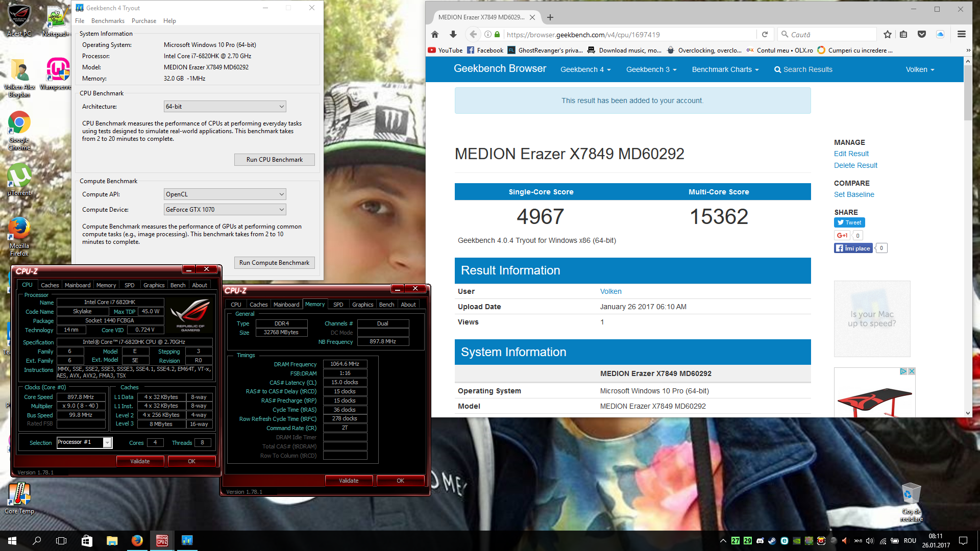Screen dimensions: 980x551
Task: Switch to ROG CPU-Z taskbar icon
Action: tap(162, 541)
